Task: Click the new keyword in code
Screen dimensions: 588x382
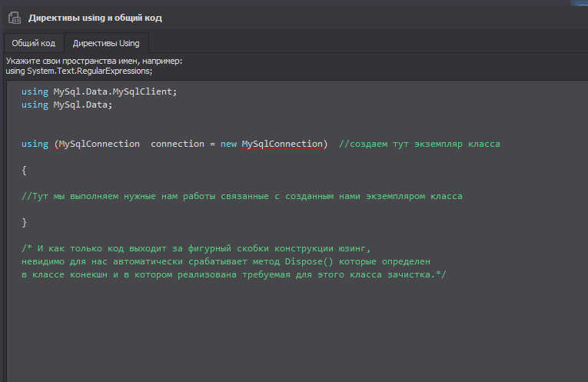Action: coord(228,144)
